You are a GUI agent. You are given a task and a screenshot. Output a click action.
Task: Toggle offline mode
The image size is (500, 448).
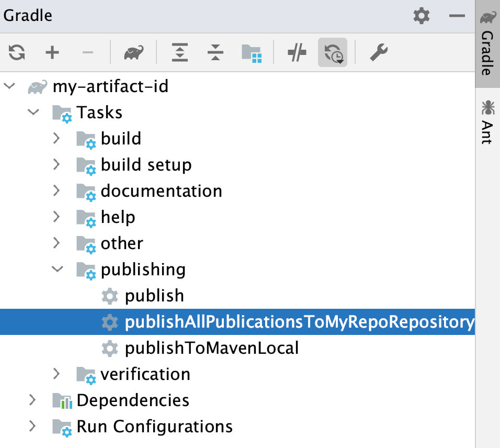(297, 52)
